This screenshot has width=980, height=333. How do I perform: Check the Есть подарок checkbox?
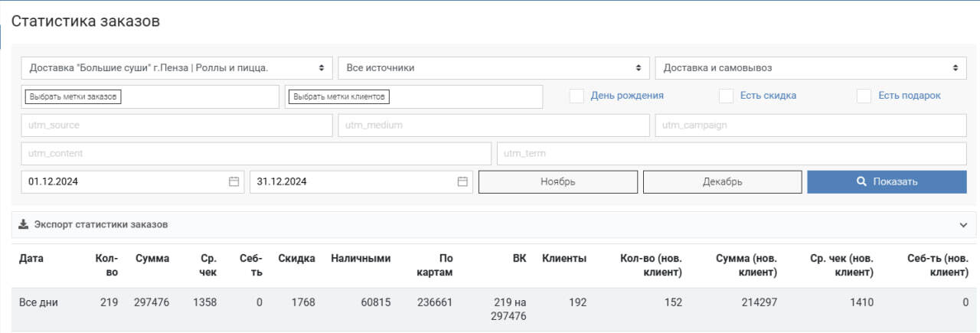864,96
